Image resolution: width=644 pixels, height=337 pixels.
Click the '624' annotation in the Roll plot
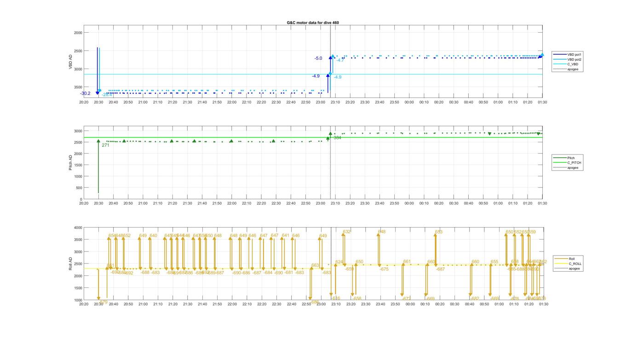[339, 262]
